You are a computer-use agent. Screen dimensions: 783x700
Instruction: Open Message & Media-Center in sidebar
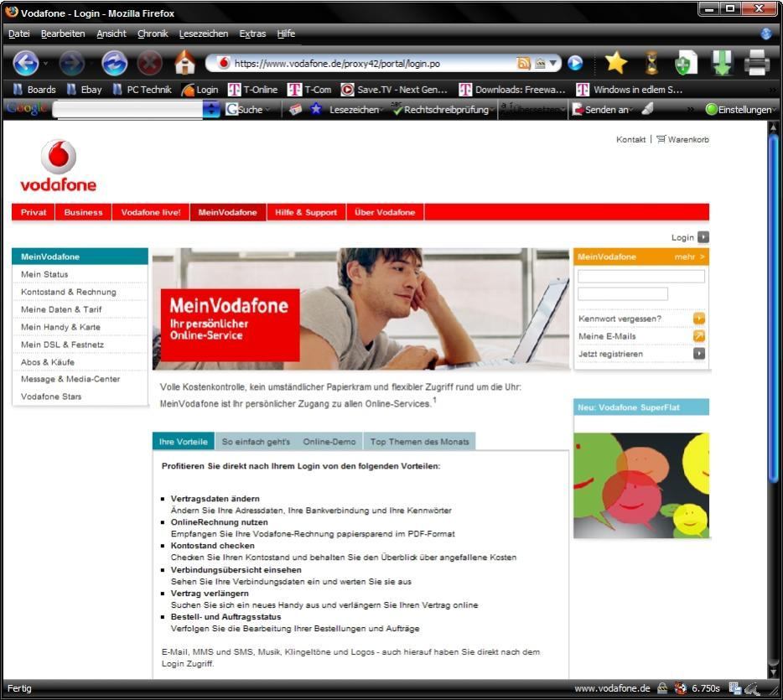pos(70,379)
